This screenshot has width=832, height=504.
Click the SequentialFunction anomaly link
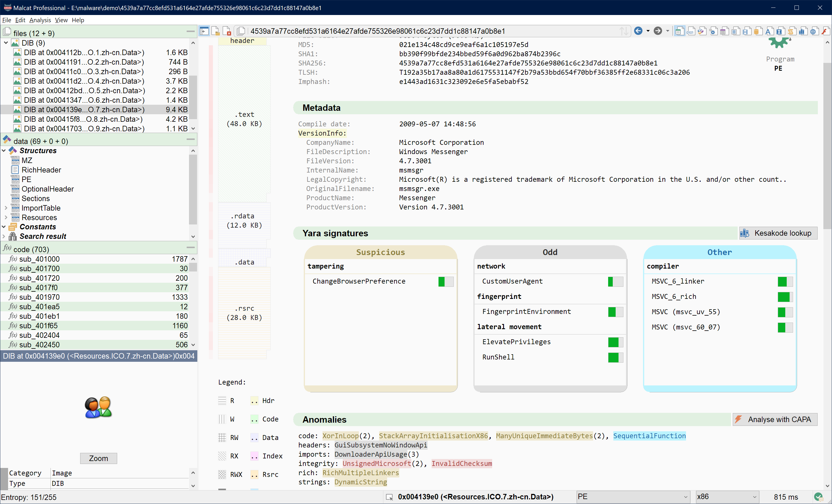pyautogui.click(x=649, y=436)
